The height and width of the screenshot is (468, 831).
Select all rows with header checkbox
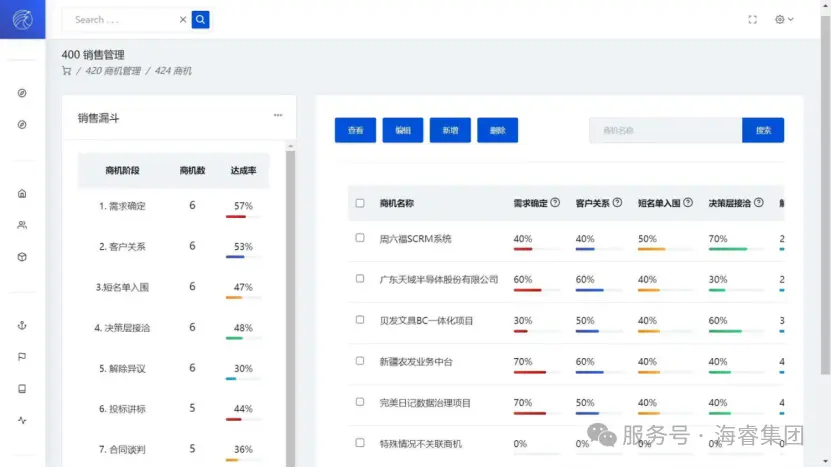[360, 203]
